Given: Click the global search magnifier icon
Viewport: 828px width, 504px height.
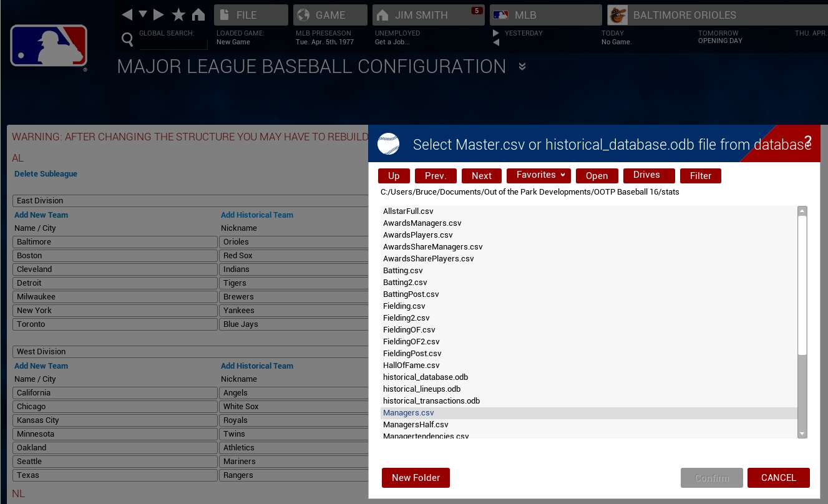Looking at the screenshot, I should pos(127,40).
